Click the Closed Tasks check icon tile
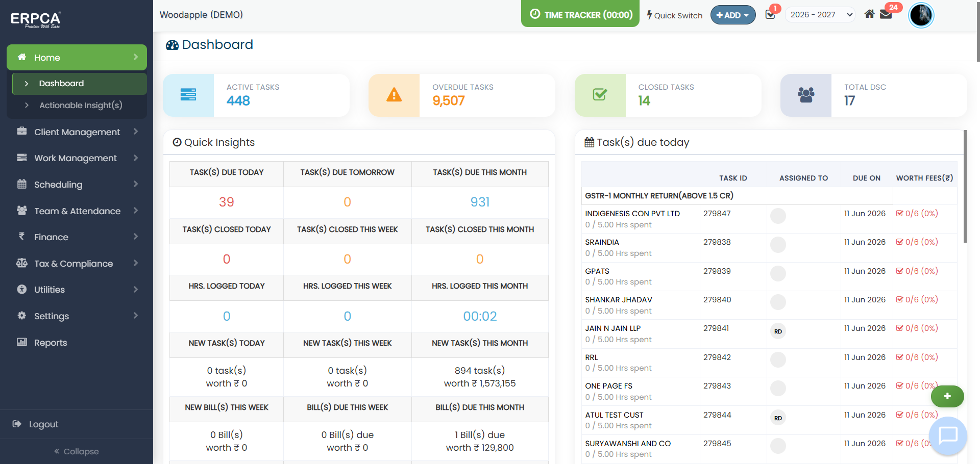Viewport: 980px width, 464px height. click(600, 95)
